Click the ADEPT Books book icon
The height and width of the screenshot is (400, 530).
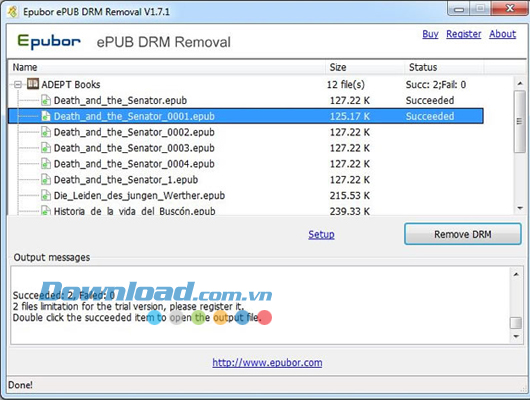click(33, 84)
